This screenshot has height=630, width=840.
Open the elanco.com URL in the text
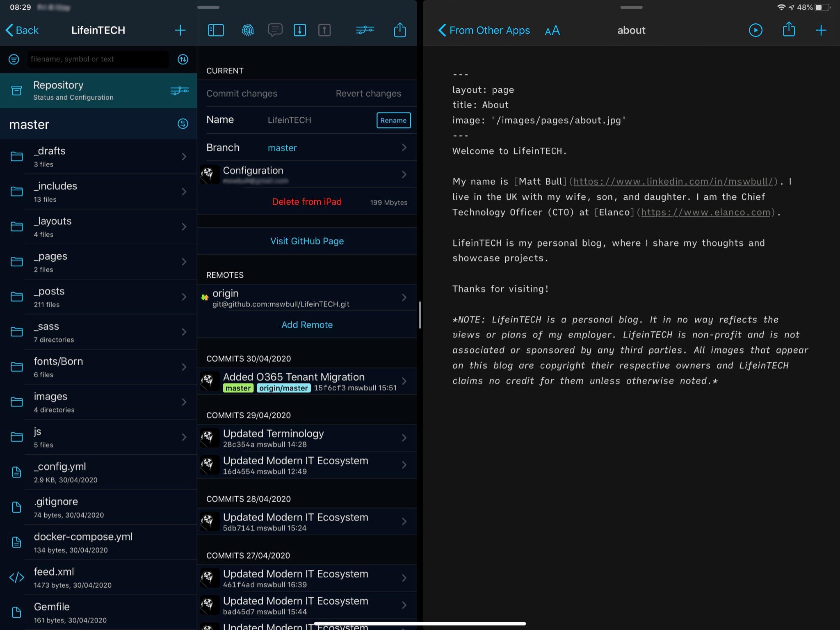pos(705,212)
